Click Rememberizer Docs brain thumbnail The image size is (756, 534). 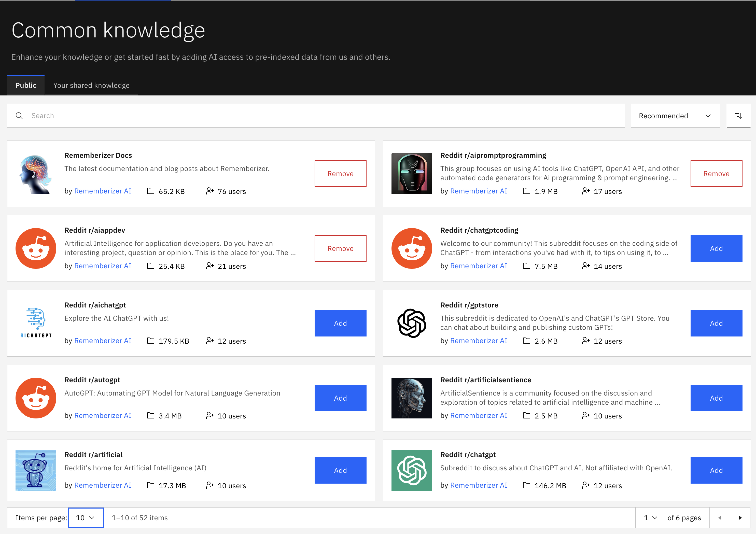[x=36, y=174]
